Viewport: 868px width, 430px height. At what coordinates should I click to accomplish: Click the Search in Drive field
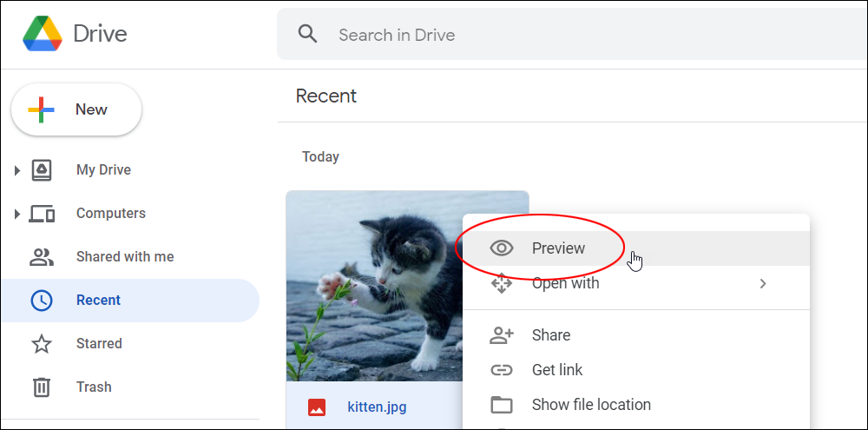coord(572,35)
